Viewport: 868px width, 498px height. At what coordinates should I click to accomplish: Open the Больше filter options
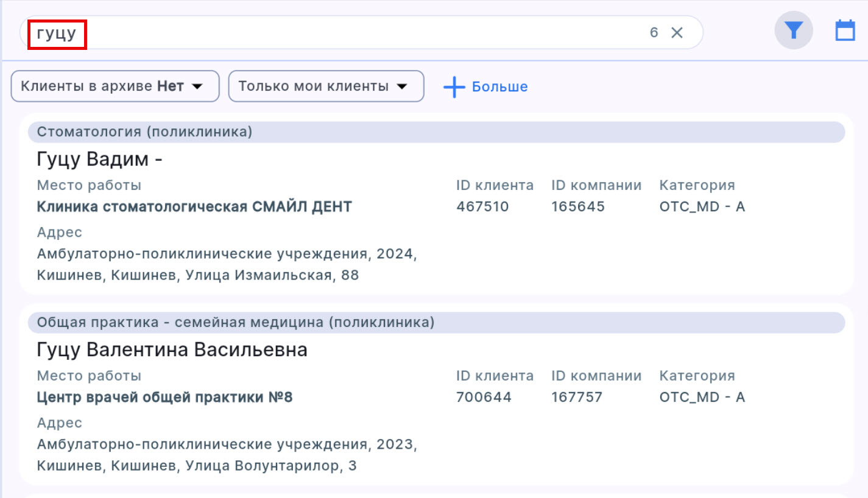[498, 86]
